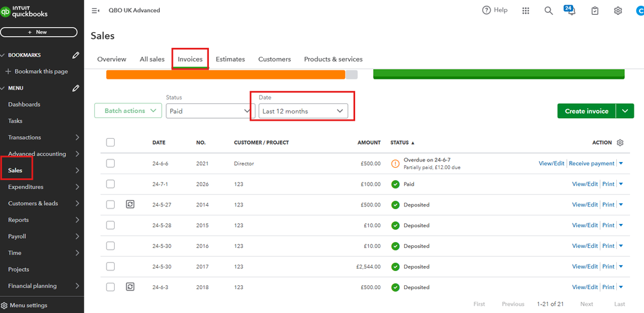Open the apps grid icon
The image size is (644, 313).
tap(525, 11)
